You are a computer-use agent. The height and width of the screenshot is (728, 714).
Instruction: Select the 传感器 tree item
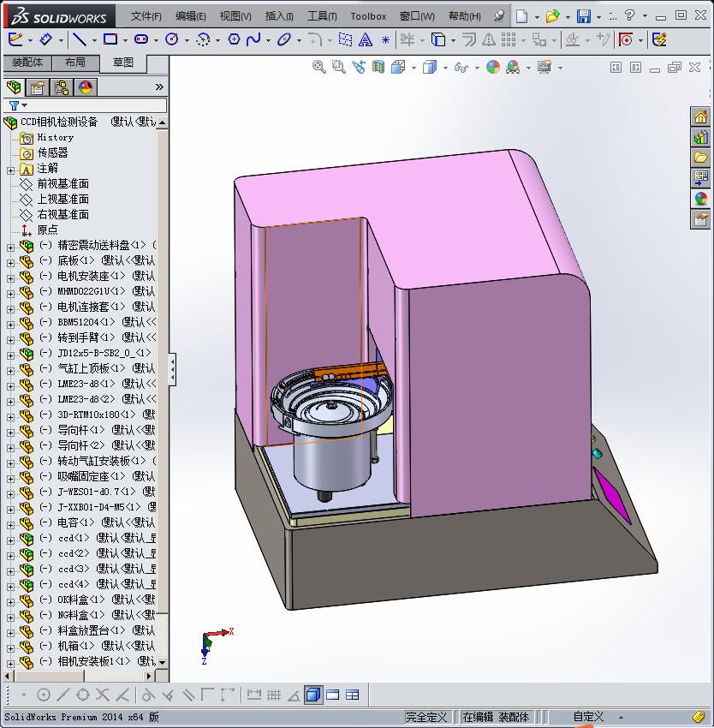pos(52,152)
